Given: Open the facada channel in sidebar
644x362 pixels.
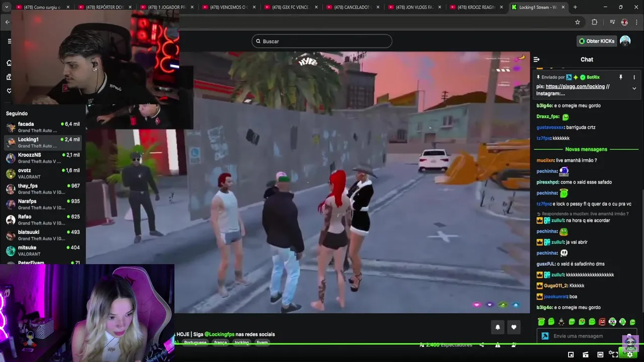Looking at the screenshot, I should 43,127.
